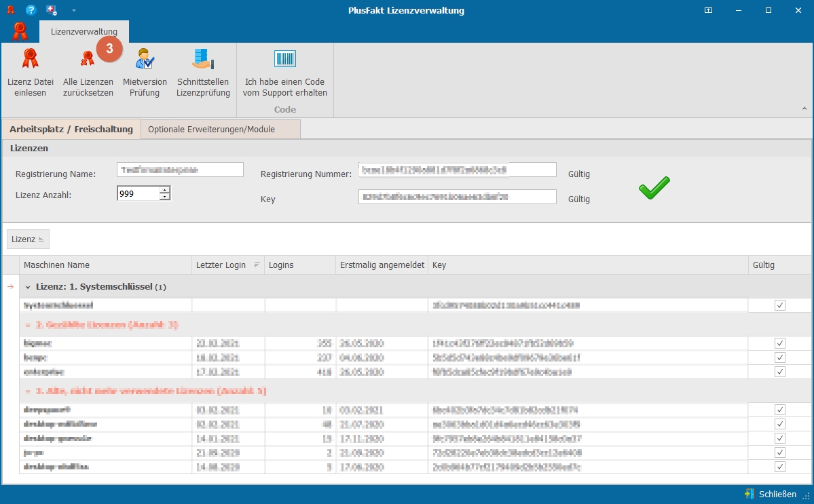Image resolution: width=814 pixels, height=504 pixels.
Task: Click the blue help question mark icon
Action: coord(31,10)
